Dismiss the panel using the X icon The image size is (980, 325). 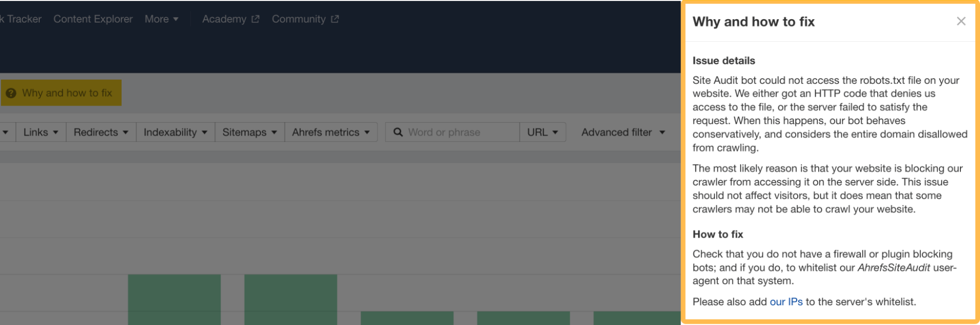click(961, 21)
